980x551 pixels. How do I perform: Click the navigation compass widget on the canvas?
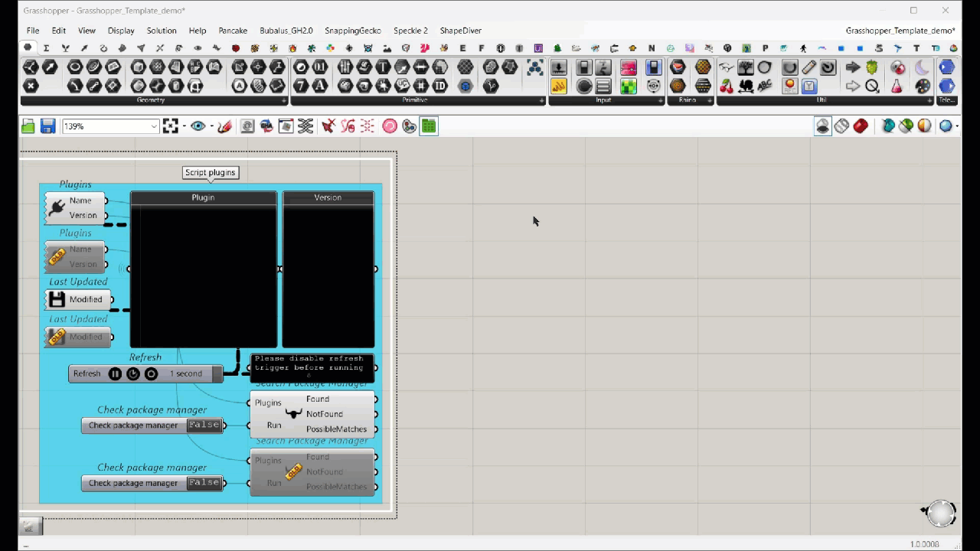(940, 514)
